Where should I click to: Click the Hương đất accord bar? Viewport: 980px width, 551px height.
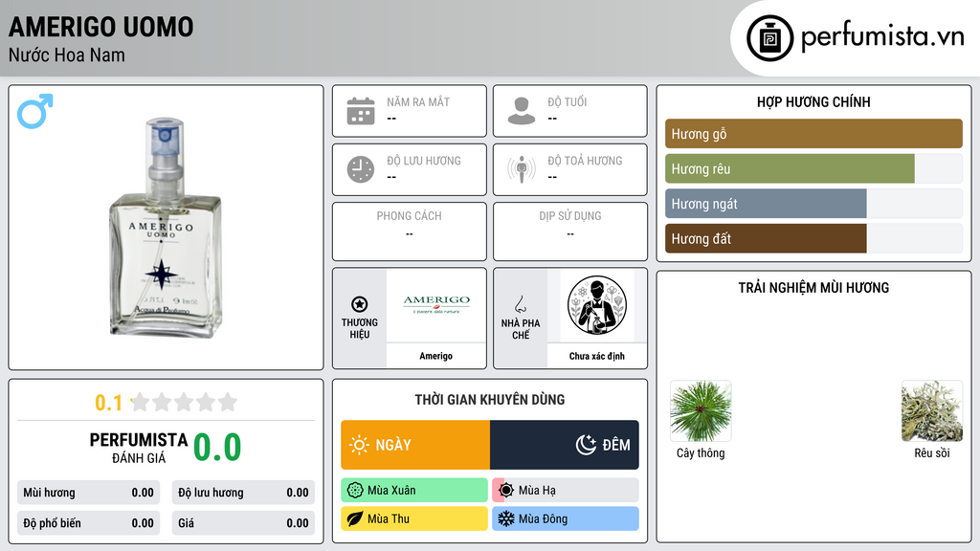[813, 238]
